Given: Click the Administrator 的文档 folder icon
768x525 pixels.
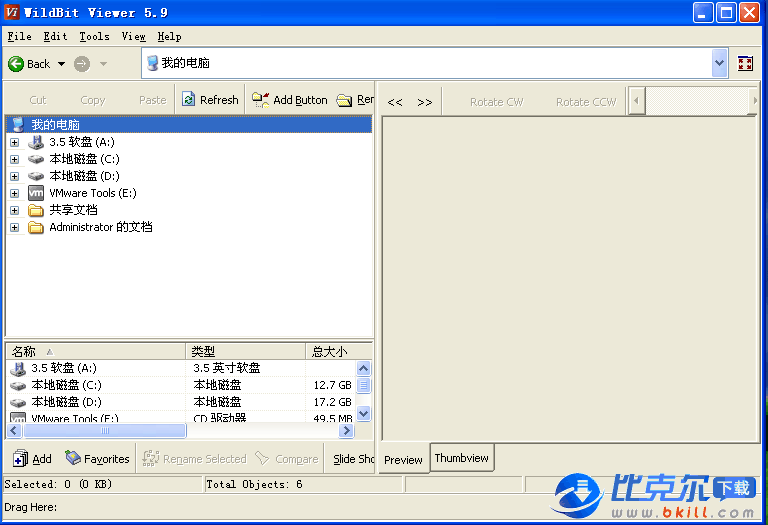Looking at the screenshot, I should click(x=36, y=227).
